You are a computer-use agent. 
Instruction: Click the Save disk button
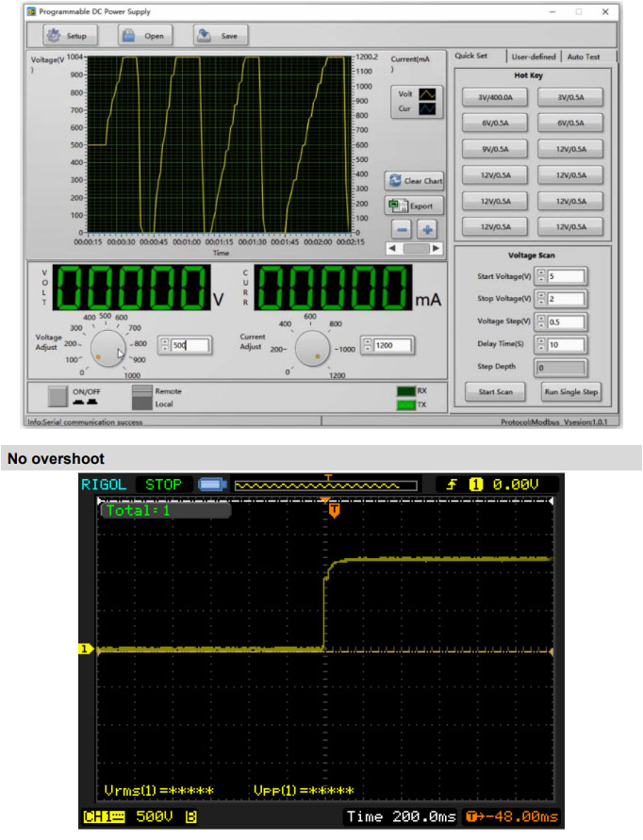[221, 36]
